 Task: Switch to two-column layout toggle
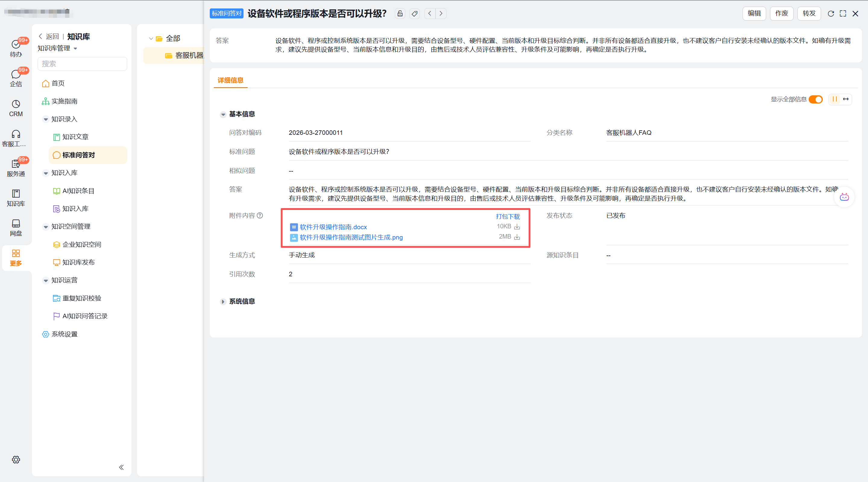(835, 99)
